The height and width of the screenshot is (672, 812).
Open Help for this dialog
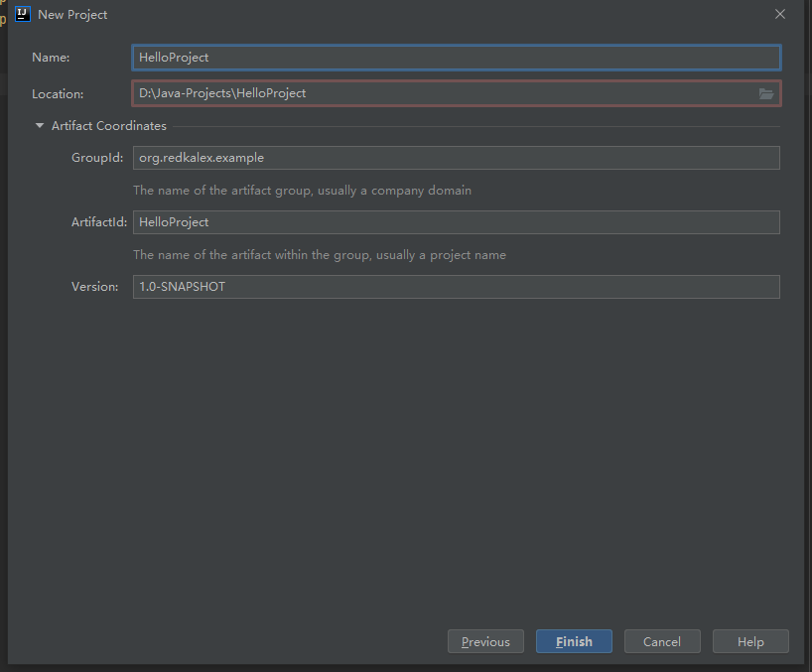pyautogui.click(x=750, y=641)
